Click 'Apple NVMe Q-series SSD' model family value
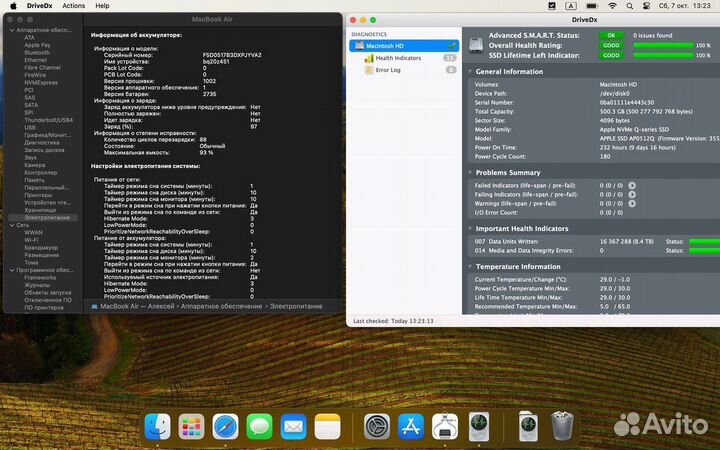720x450 pixels. [x=634, y=129]
